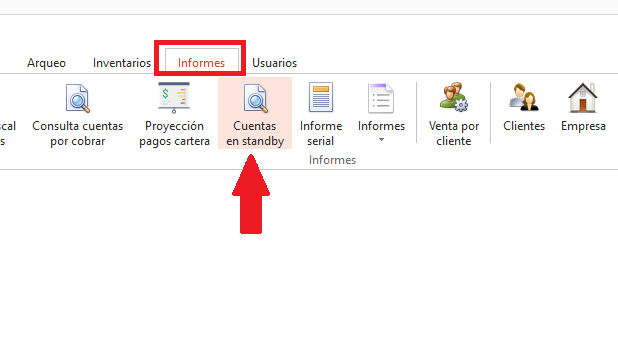
Task: Open Cuentas en standby report
Action: (x=255, y=114)
